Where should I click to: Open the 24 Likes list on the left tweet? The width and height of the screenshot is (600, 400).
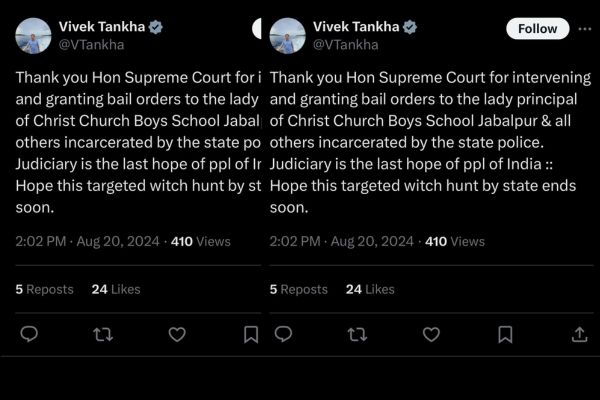(114, 289)
